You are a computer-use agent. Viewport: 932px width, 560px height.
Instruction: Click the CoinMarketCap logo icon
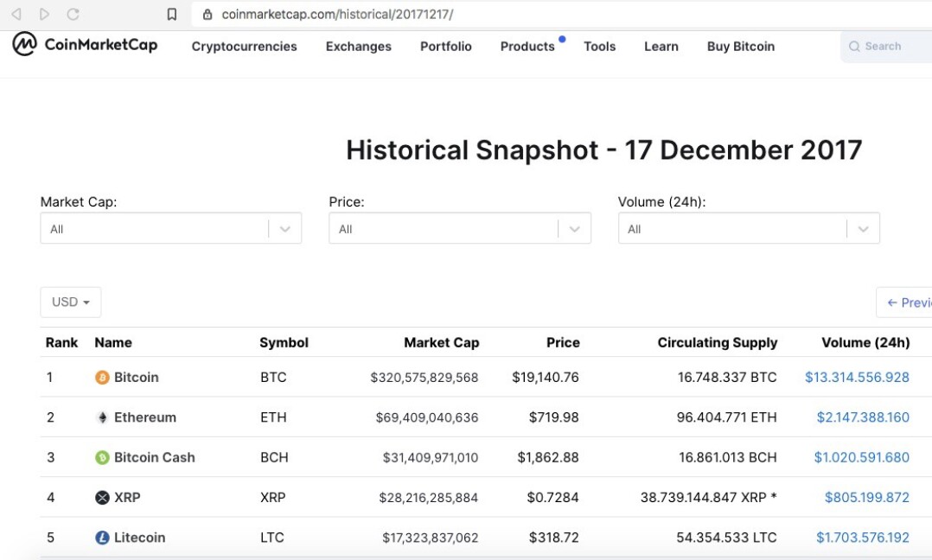click(x=24, y=45)
